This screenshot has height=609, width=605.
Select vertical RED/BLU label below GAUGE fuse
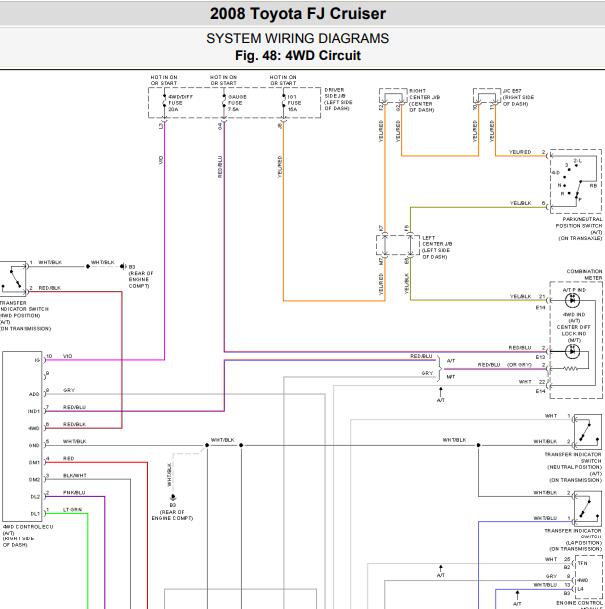tap(220, 167)
